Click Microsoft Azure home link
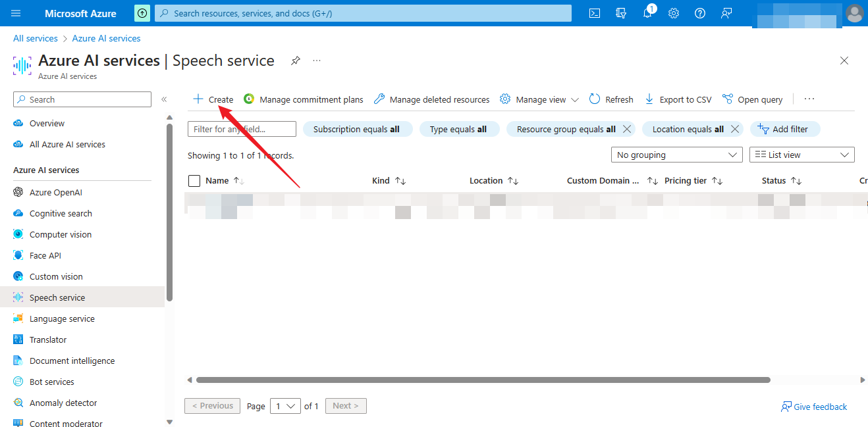The width and height of the screenshot is (868, 427). pos(80,13)
